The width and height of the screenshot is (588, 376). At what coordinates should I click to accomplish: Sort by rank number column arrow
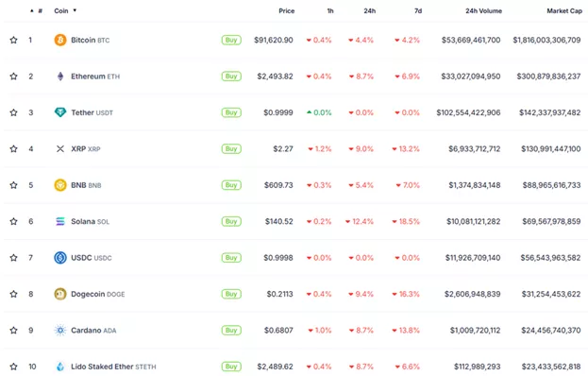pos(32,11)
